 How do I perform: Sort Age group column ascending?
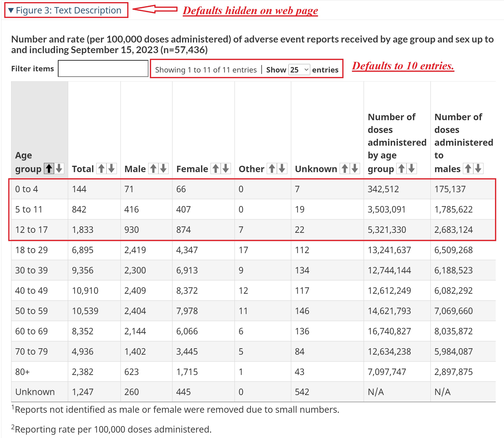point(49,168)
